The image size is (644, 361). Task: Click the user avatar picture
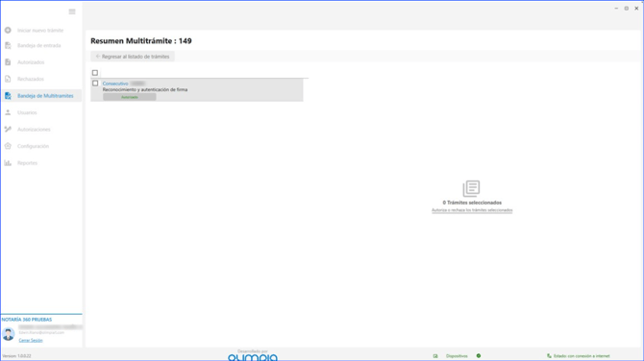(9, 334)
